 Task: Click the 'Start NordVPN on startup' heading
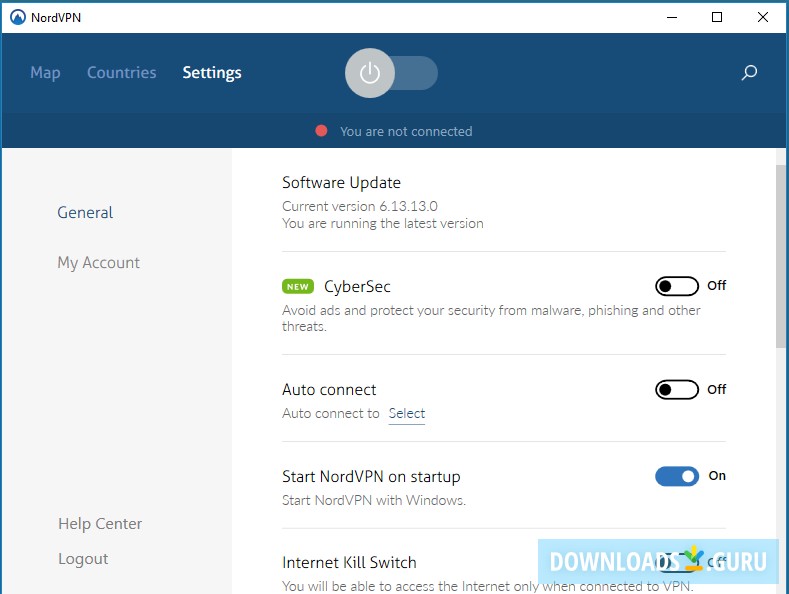coord(371,477)
